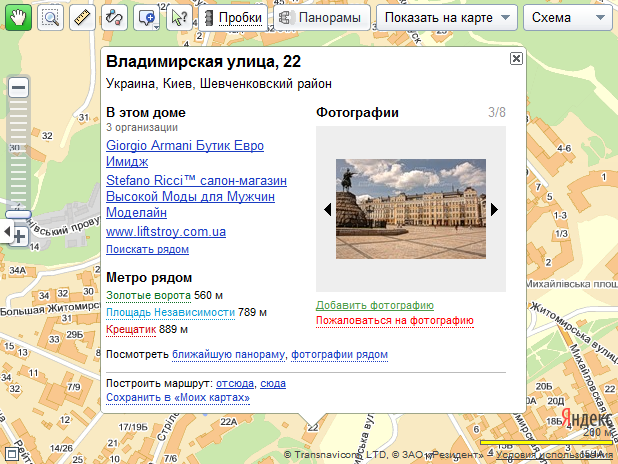Click Сохранить в «Моих картах»

178,397
